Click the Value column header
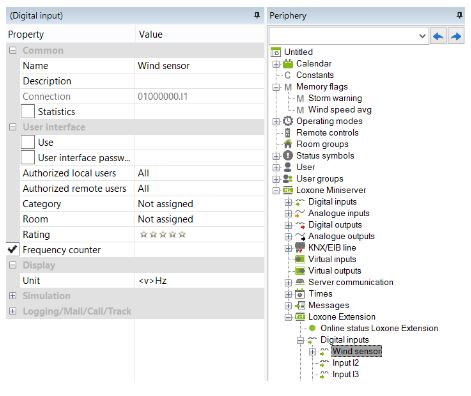 [x=199, y=34]
